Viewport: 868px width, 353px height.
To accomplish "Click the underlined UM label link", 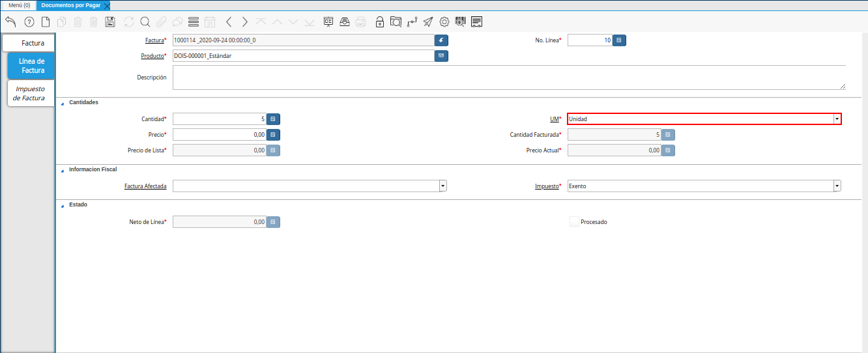I will point(555,119).
